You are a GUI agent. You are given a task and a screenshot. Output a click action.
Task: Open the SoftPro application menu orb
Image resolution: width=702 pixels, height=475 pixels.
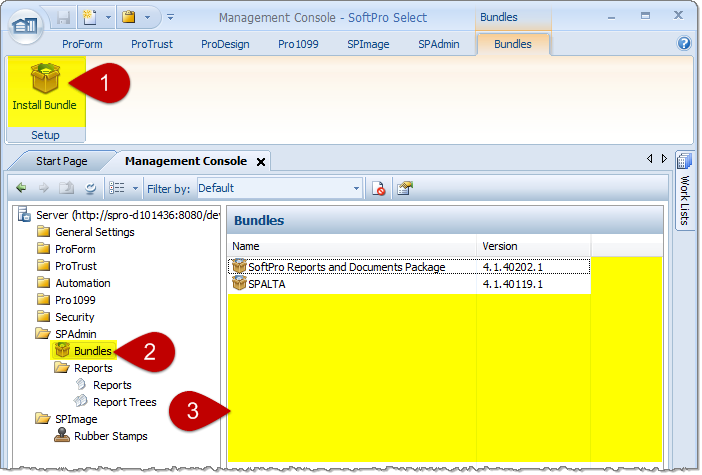[x=26, y=25]
